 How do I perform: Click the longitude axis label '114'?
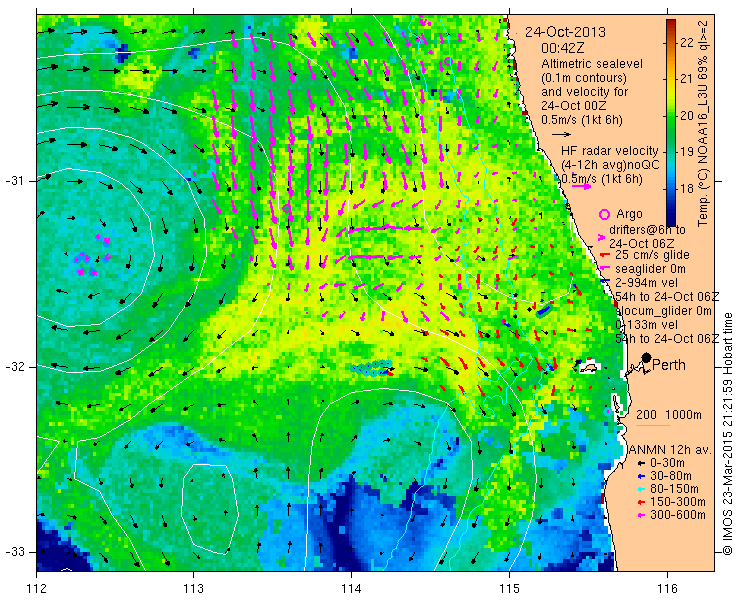coord(351,588)
